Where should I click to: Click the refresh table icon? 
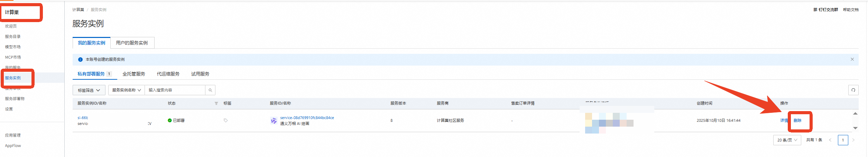[853, 90]
